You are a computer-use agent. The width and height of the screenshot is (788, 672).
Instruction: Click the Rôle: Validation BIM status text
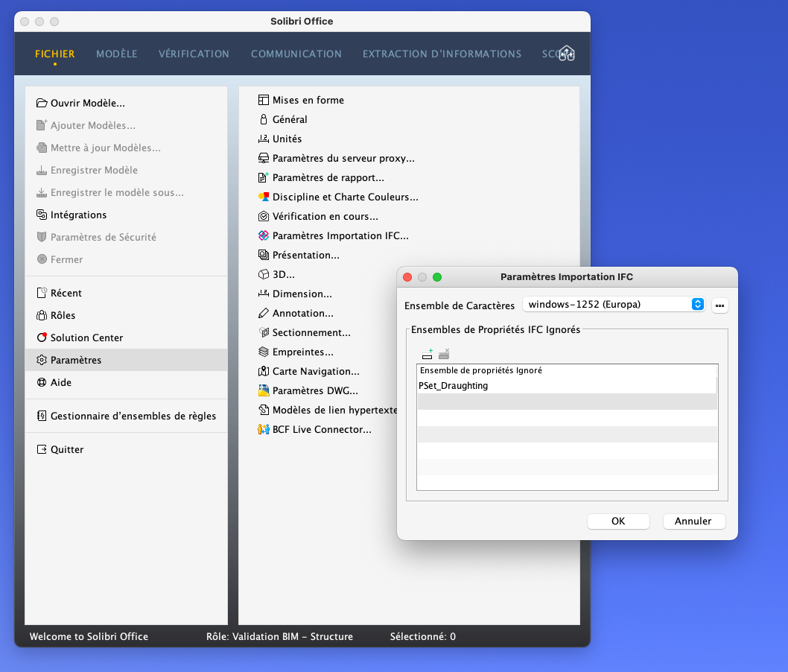point(279,636)
